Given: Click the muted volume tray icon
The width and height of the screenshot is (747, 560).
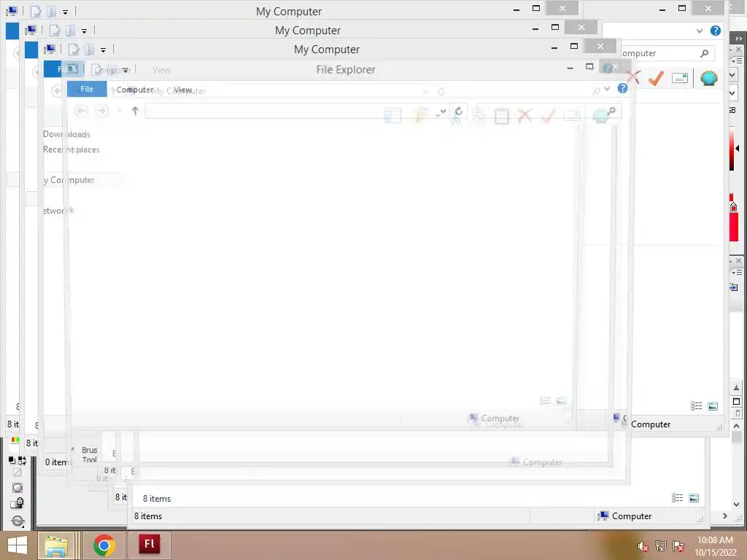Looking at the screenshot, I should [643, 546].
